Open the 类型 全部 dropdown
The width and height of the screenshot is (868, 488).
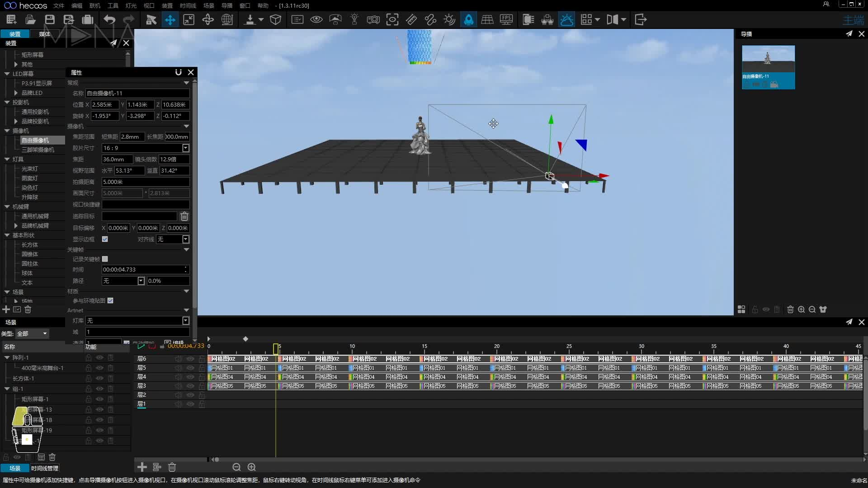[x=32, y=333]
